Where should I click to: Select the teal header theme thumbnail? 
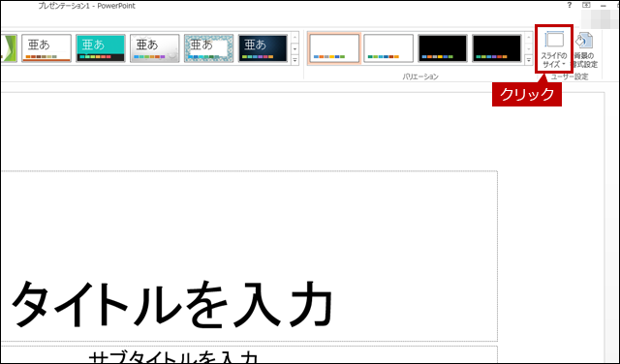(101, 48)
